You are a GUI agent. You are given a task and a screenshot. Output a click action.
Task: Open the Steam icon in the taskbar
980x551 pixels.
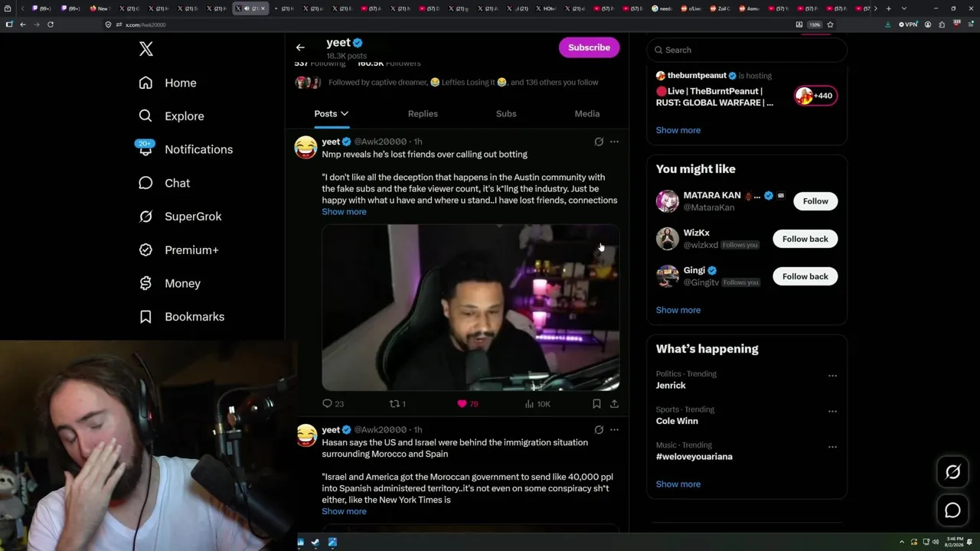click(315, 543)
